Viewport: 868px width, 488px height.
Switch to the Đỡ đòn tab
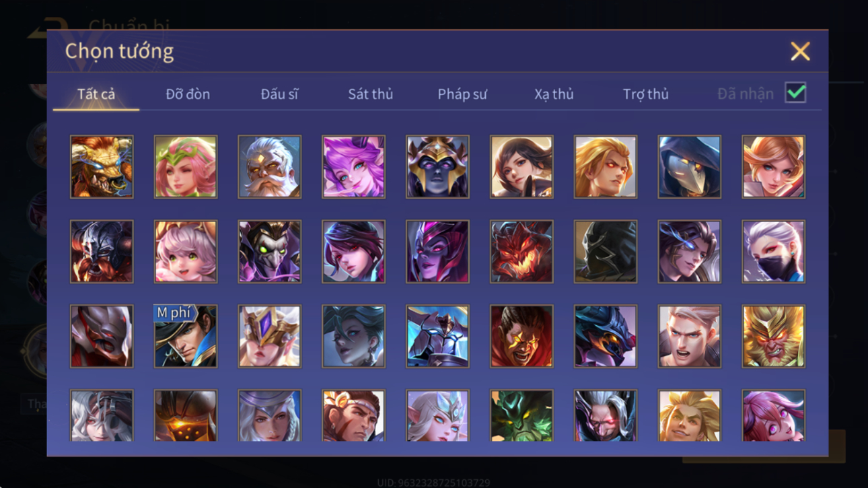point(188,94)
